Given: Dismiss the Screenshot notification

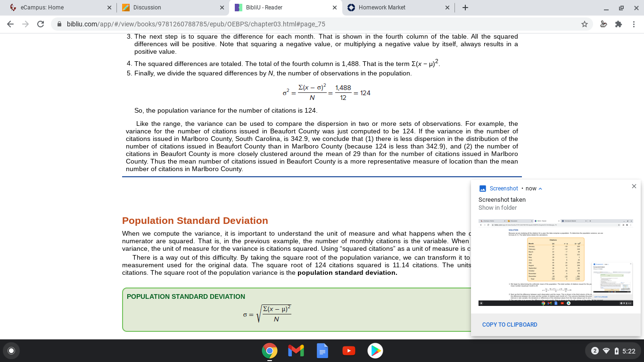Looking at the screenshot, I should click(x=634, y=186).
